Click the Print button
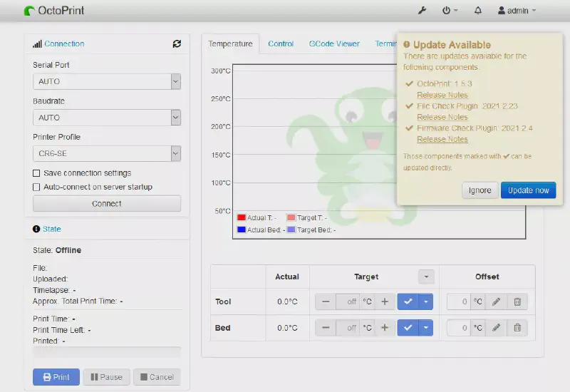570x392 pixels. click(x=56, y=377)
